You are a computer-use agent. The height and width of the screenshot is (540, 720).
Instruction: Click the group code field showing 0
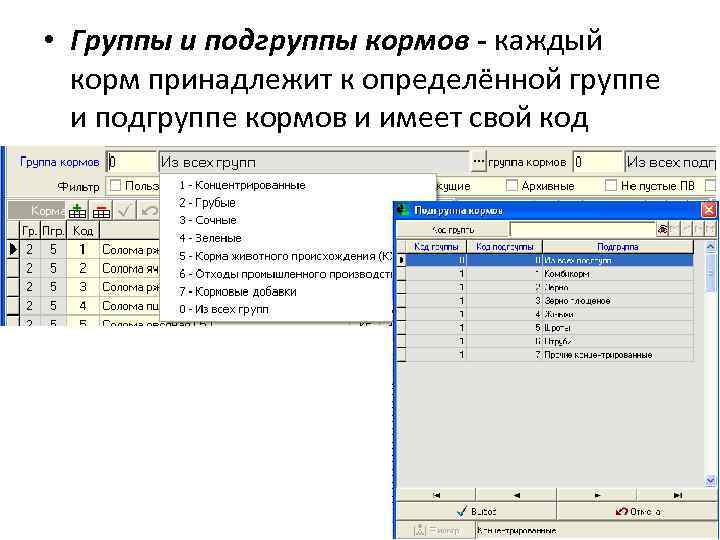(x=131, y=162)
